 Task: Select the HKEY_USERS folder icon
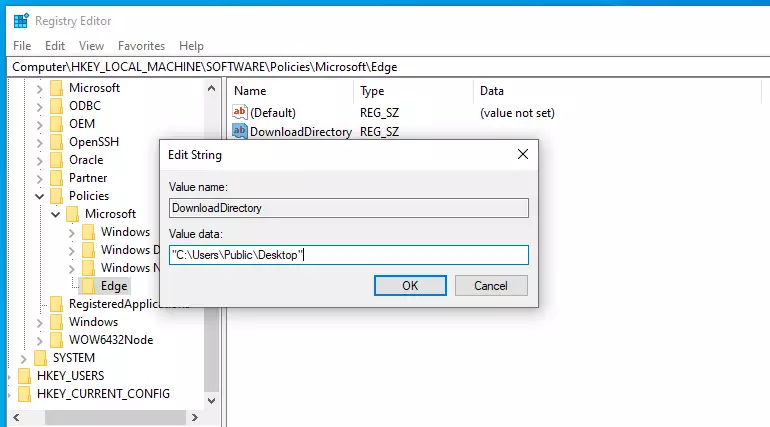(24, 376)
